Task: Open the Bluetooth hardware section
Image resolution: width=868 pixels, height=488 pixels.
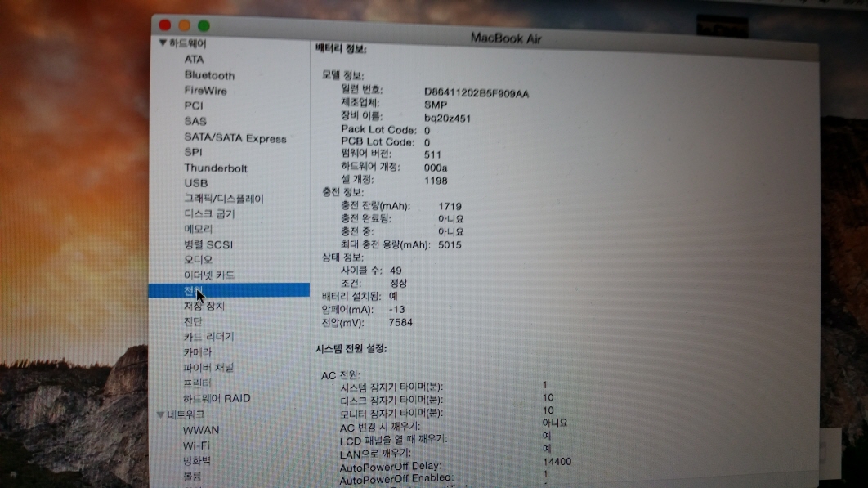Action: [x=209, y=75]
